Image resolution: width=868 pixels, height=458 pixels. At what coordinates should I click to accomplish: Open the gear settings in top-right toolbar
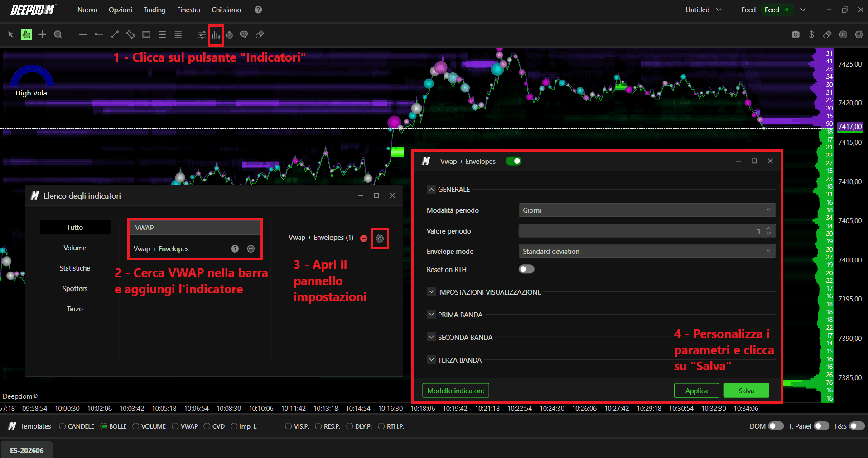(859, 34)
